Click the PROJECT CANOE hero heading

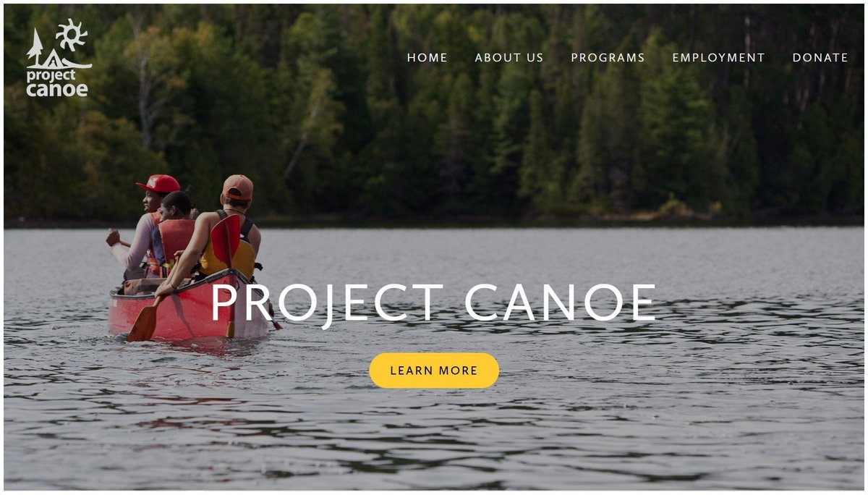[433, 302]
